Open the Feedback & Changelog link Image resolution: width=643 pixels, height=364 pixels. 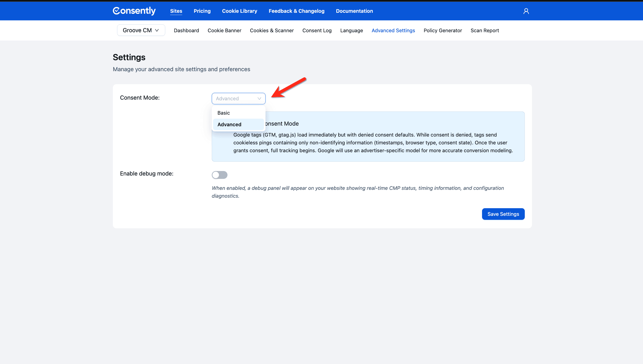pos(296,11)
